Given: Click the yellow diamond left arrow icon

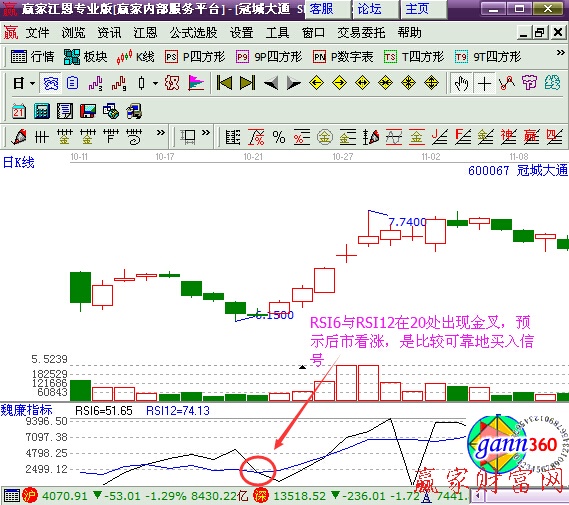Looking at the screenshot, I should (316, 83).
